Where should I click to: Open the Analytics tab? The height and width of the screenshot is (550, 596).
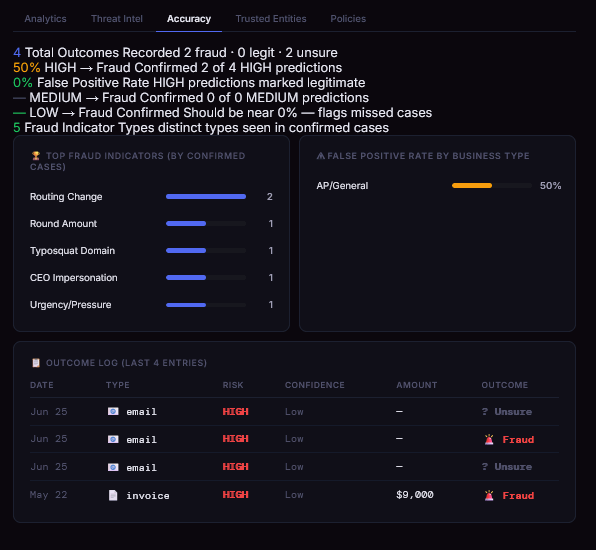click(x=45, y=19)
